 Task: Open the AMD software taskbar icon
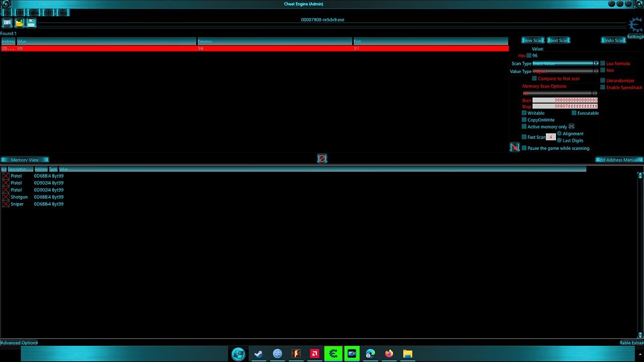click(314, 354)
